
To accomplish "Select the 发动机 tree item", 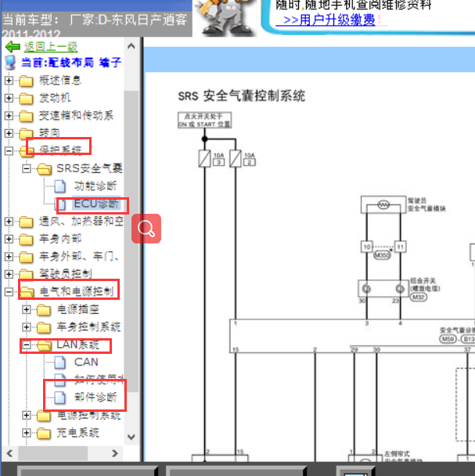I will point(55,98).
